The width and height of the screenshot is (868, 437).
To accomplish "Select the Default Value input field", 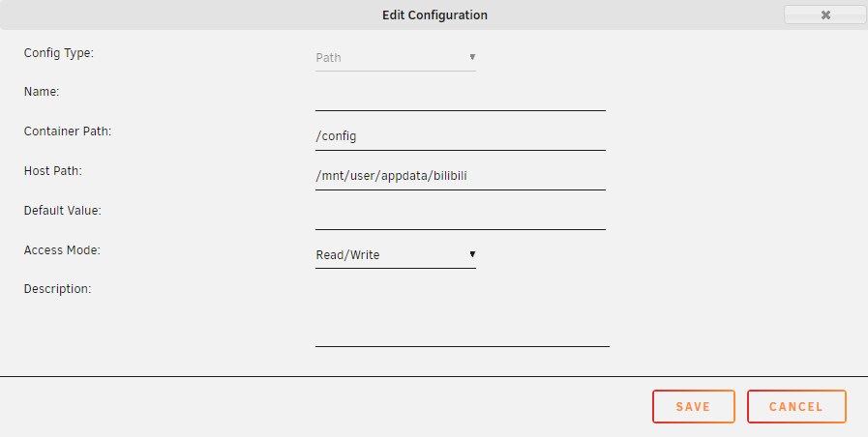I will (460, 216).
